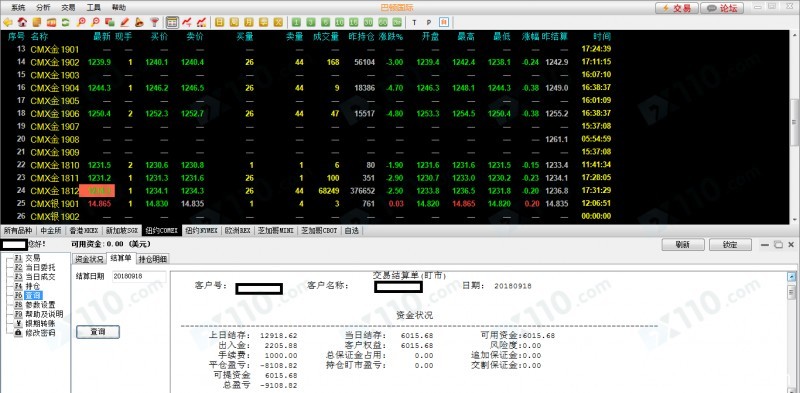Open the K-line chart icon with bars
The height and width of the screenshot is (393, 800).
click(x=201, y=22)
